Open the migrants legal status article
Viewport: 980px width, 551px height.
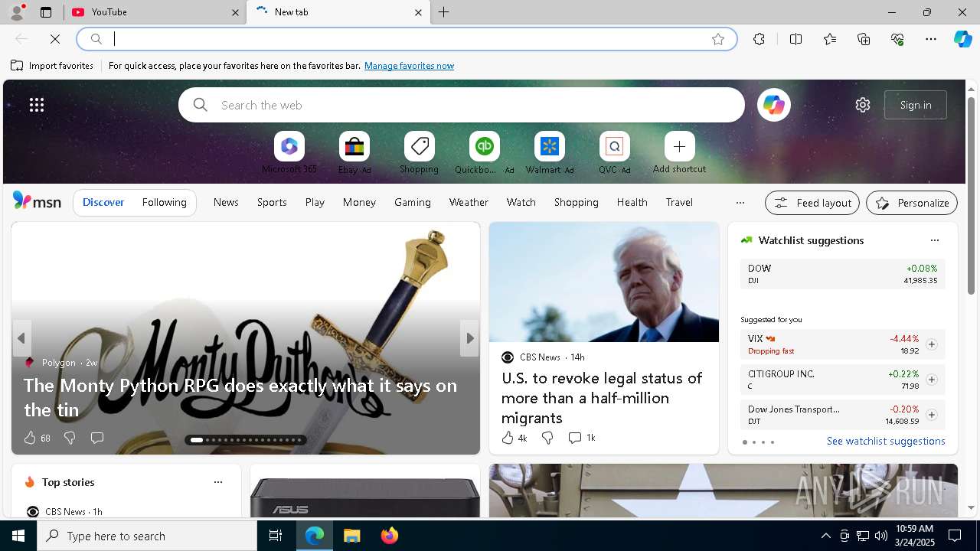(602, 398)
